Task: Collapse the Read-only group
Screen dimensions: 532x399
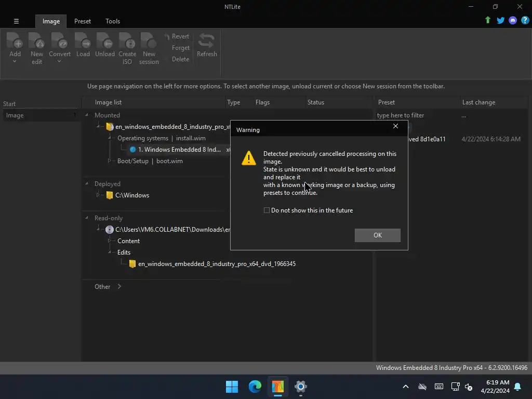Action: [87, 218]
